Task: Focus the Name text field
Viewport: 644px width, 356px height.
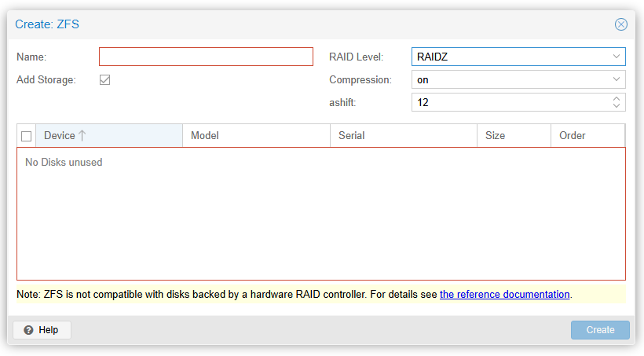Action: point(206,57)
